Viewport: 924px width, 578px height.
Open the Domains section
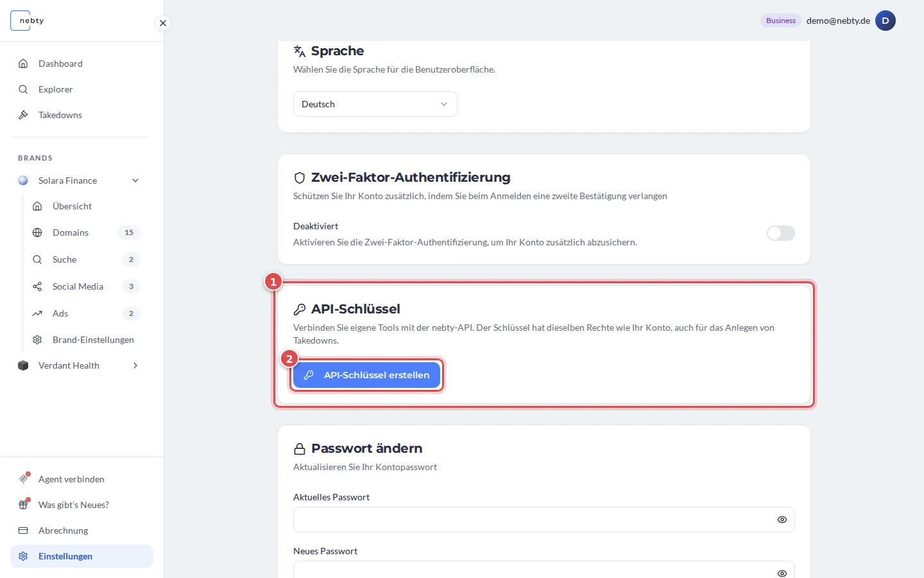pos(71,232)
